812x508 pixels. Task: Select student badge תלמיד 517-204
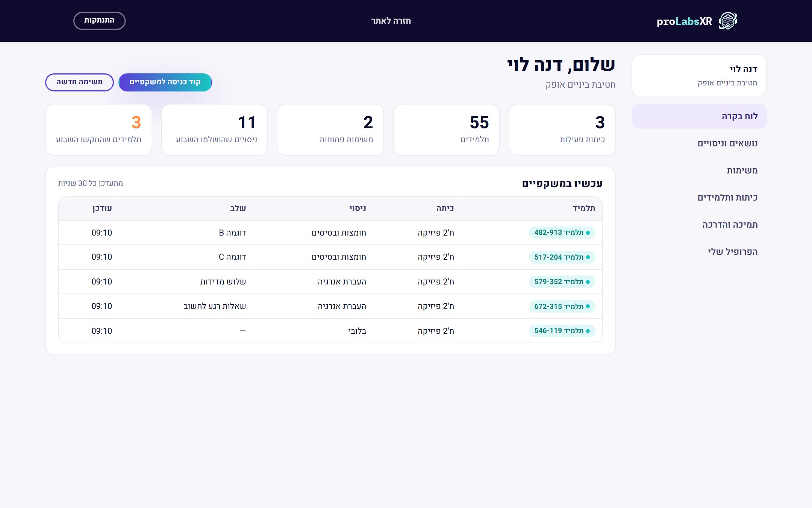562,257
